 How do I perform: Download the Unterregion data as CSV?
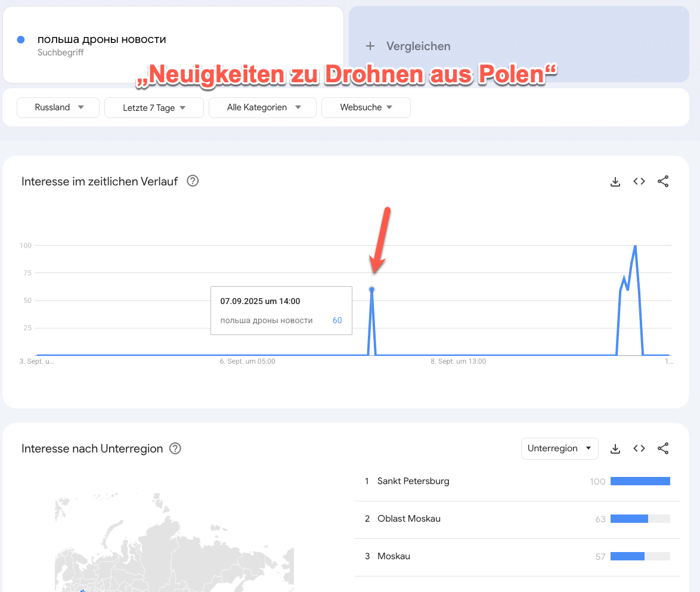coord(615,448)
